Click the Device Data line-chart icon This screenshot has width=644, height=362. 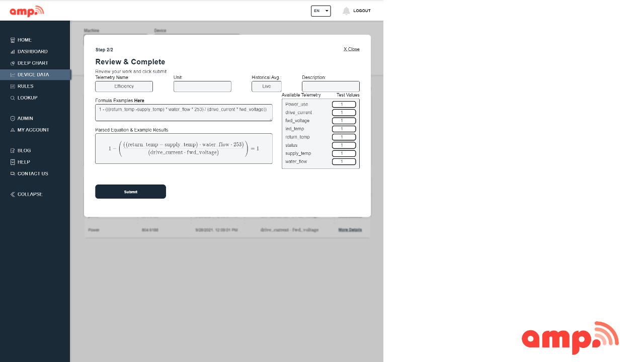click(13, 75)
